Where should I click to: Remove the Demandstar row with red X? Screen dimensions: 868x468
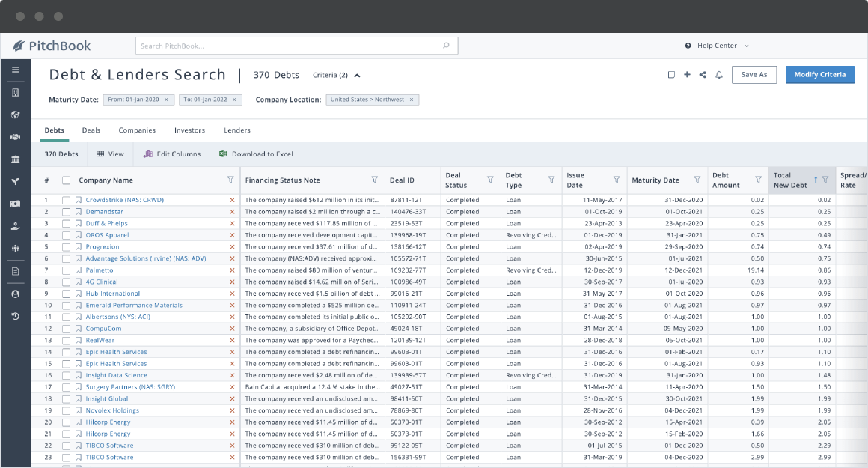[232, 212]
